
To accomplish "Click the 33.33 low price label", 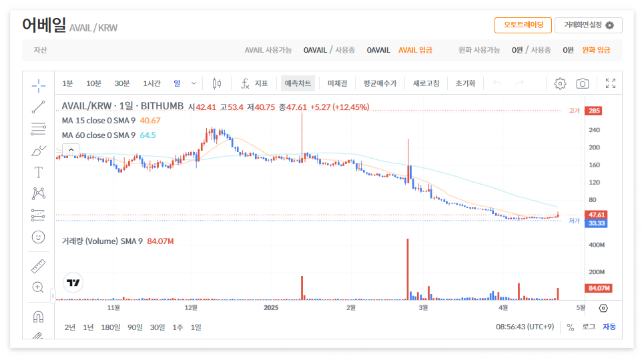I will tap(597, 223).
